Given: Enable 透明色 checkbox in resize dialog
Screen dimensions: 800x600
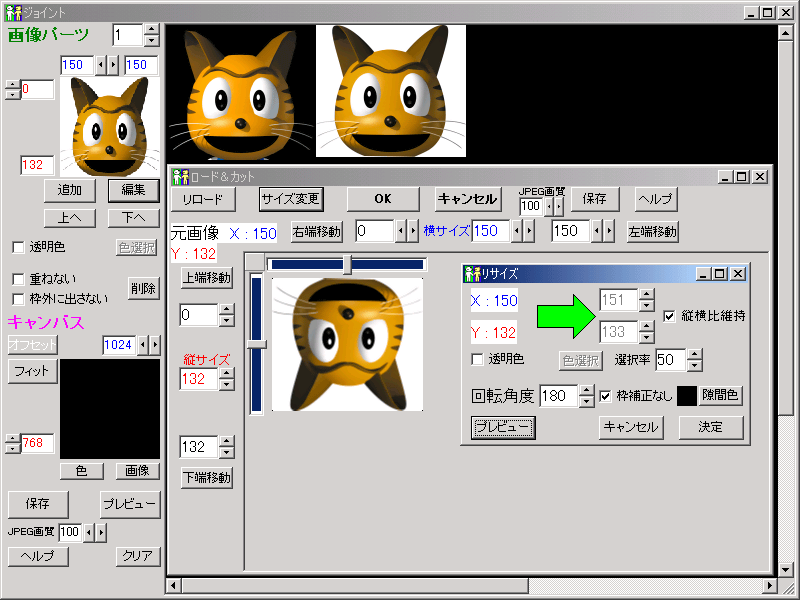Looking at the screenshot, I should pyautogui.click(x=478, y=359).
